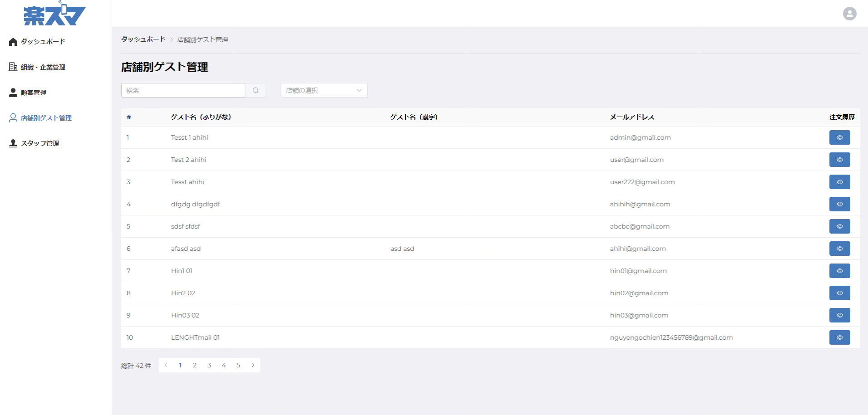The image size is (868, 415).
Task: Open order history eye icon for user@gmail.com
Action: coord(839,160)
